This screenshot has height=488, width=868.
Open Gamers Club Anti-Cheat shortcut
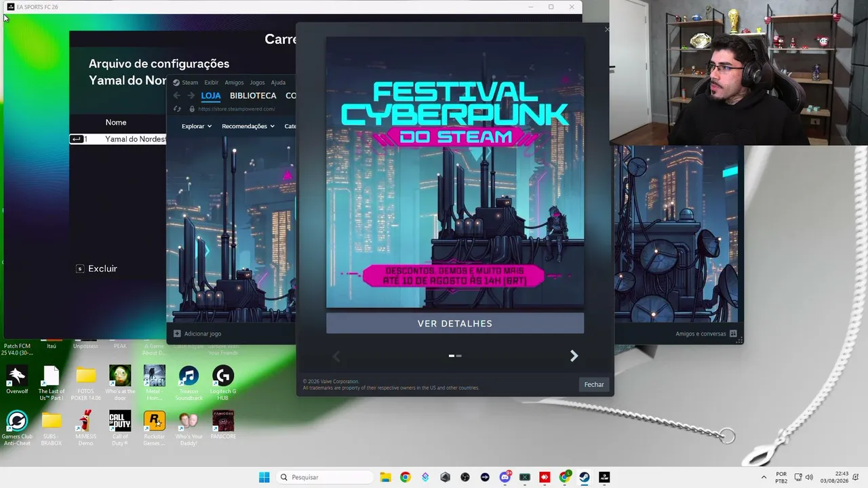coord(17,428)
